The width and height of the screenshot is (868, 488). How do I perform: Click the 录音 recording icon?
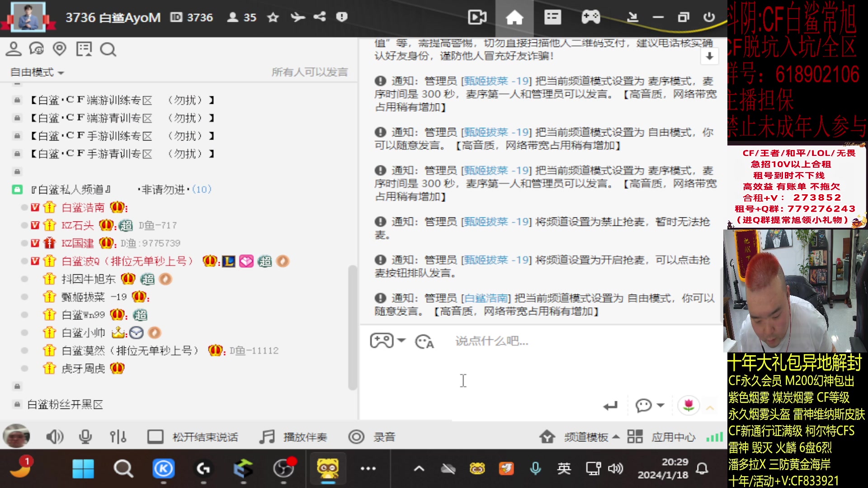[x=357, y=436]
